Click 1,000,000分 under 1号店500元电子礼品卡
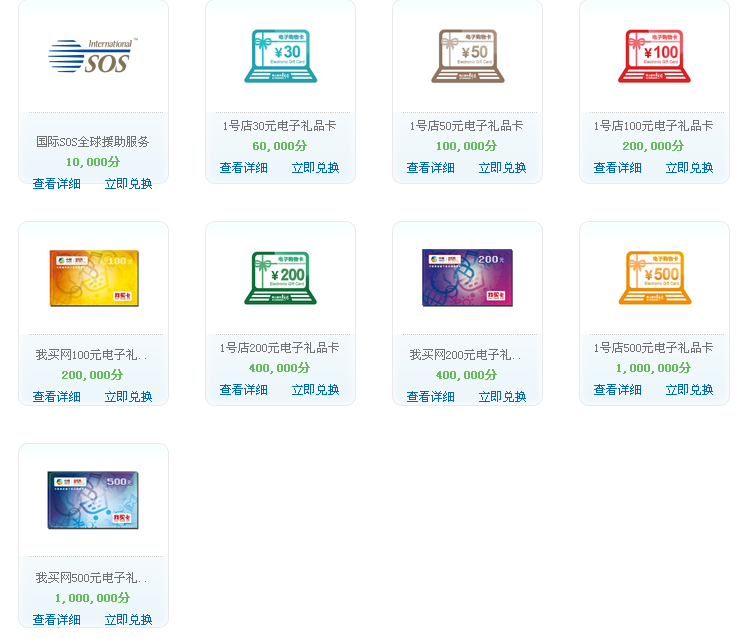Screen dimensions: 748x638 click(654, 368)
